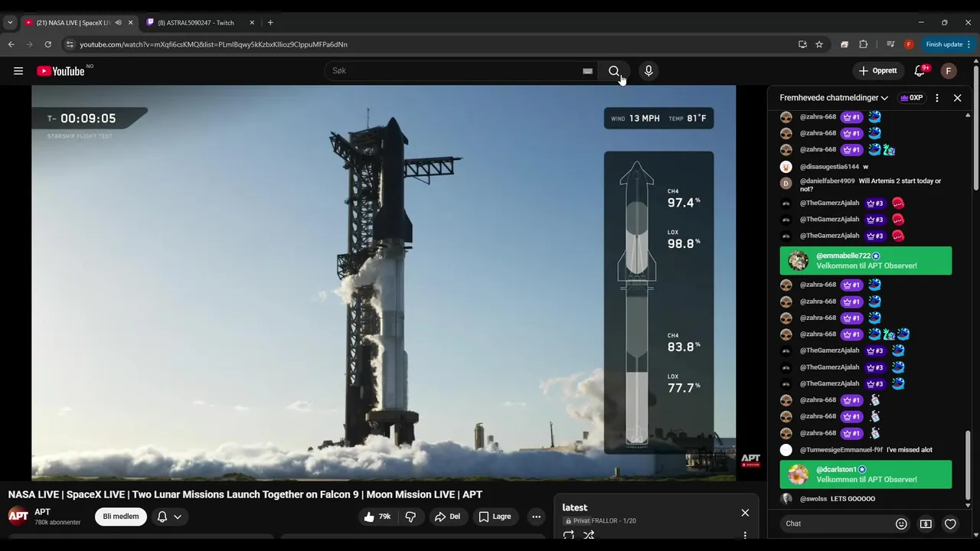Screen dimensions: 980x551
Task: Toggle playlist shuffle icon
Action: 589,536
